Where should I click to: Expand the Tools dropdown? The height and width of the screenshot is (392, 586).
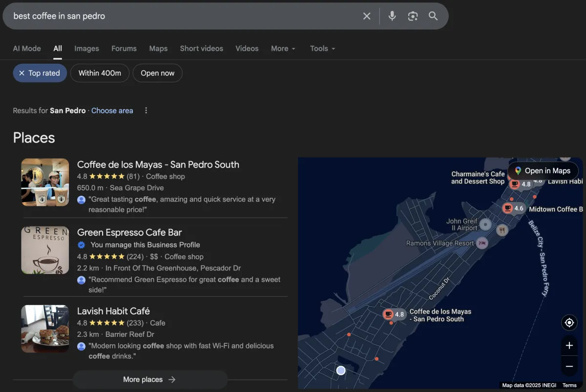[322, 48]
